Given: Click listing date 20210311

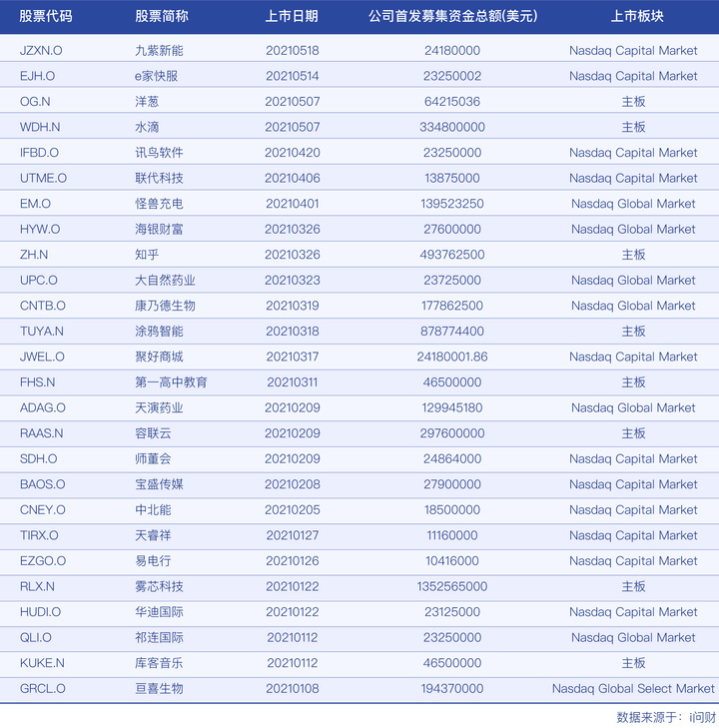Looking at the screenshot, I should [293, 382].
